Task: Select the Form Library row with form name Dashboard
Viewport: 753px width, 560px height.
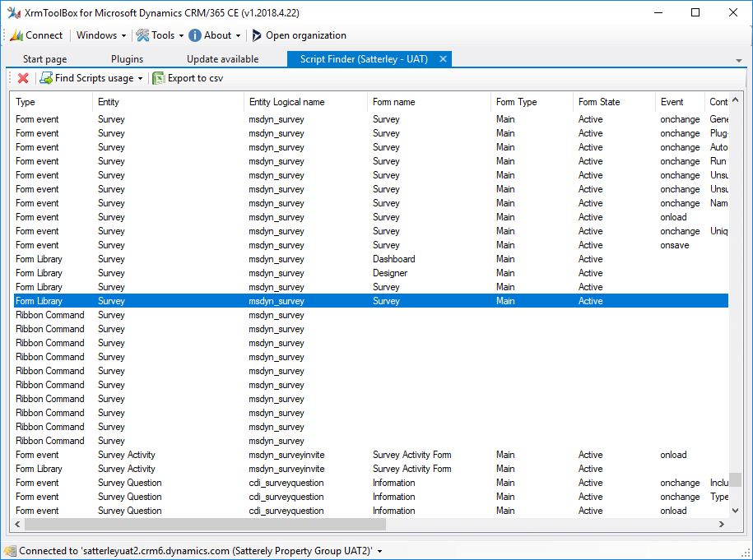Action: [x=370, y=259]
